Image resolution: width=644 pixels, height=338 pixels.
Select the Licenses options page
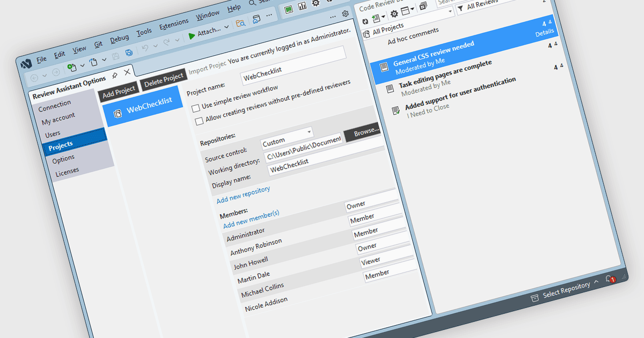tap(67, 173)
